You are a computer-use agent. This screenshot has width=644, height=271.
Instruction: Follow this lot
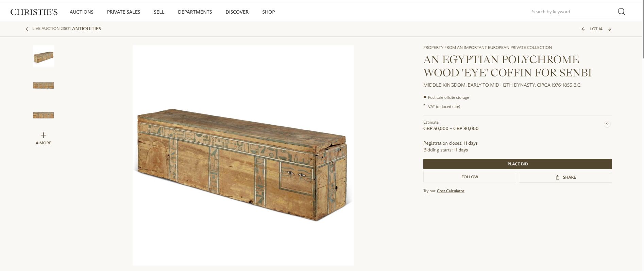point(470,177)
